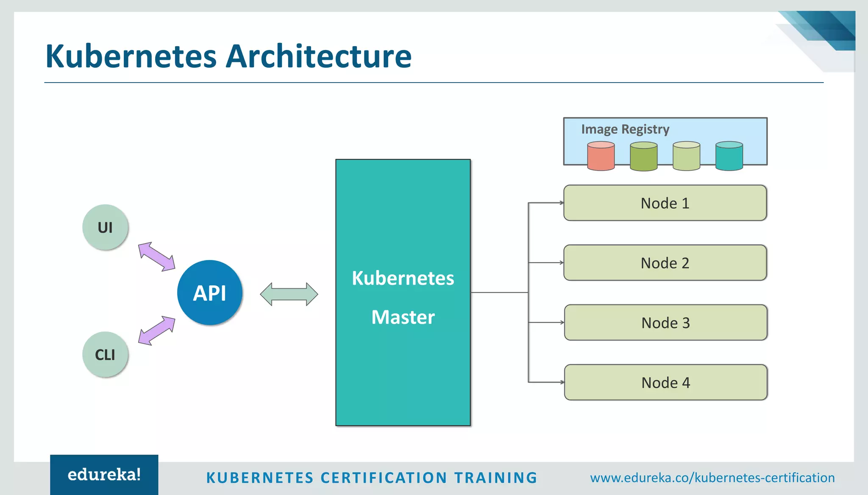
Task: Click the green double arrow beside API
Action: (289, 294)
